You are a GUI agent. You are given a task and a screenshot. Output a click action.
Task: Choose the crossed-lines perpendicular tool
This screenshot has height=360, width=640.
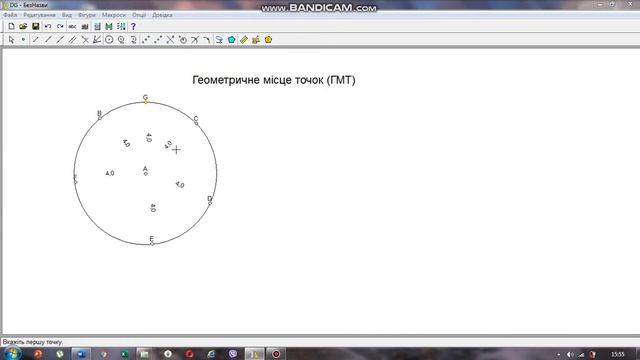85,40
